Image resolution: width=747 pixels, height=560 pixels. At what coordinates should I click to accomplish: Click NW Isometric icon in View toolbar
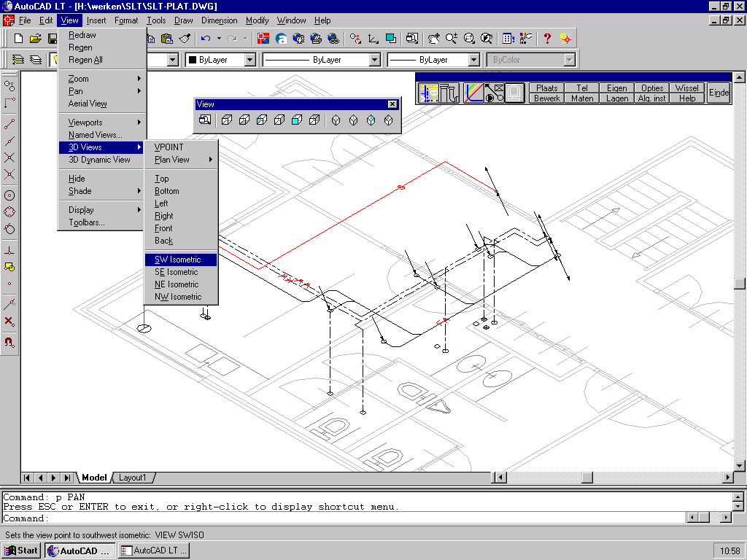pos(389,120)
